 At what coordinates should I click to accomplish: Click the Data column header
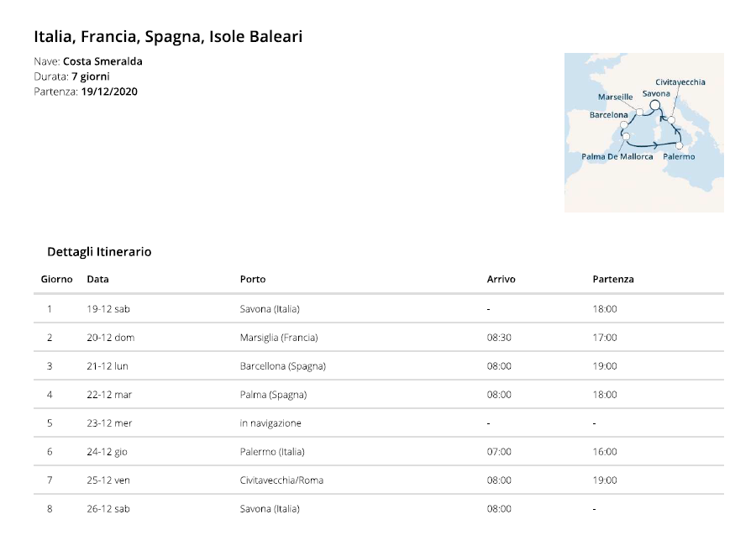click(98, 279)
